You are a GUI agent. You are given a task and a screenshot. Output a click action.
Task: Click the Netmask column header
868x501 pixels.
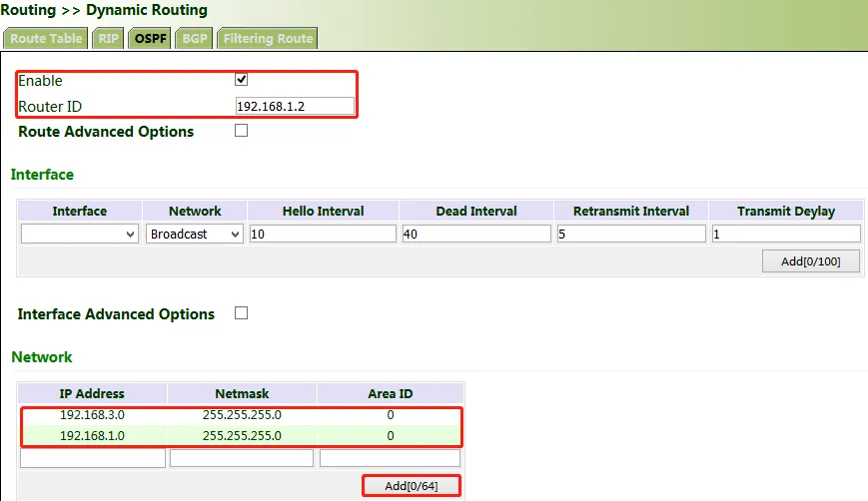point(242,393)
